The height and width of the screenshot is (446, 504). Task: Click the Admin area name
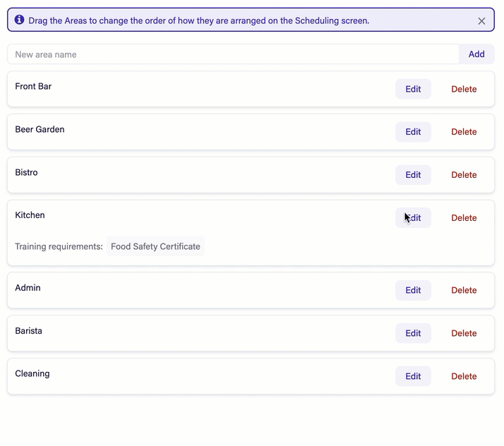point(28,288)
